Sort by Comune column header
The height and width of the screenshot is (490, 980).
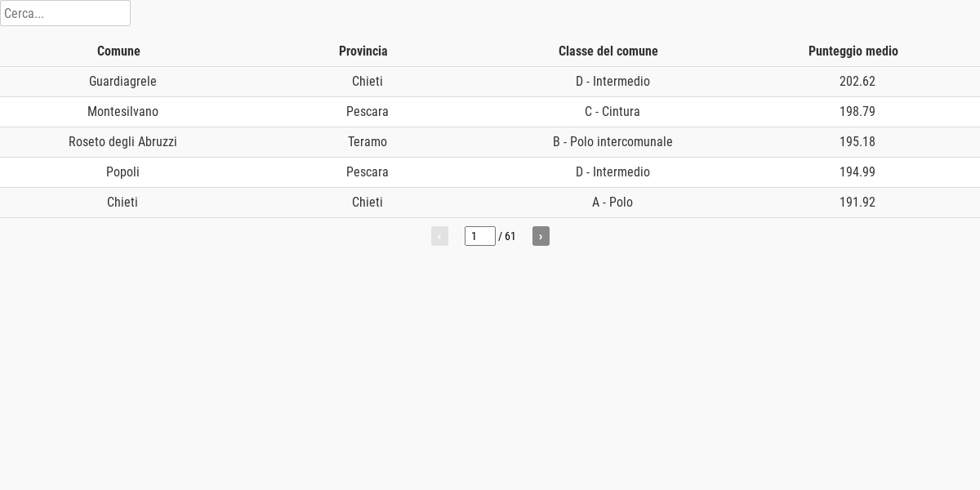pyautogui.click(x=118, y=51)
